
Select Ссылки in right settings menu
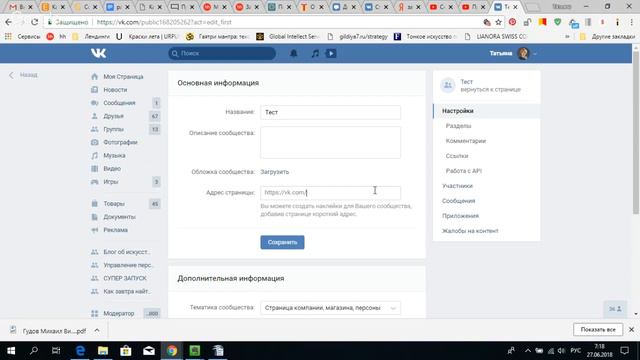[x=457, y=156]
